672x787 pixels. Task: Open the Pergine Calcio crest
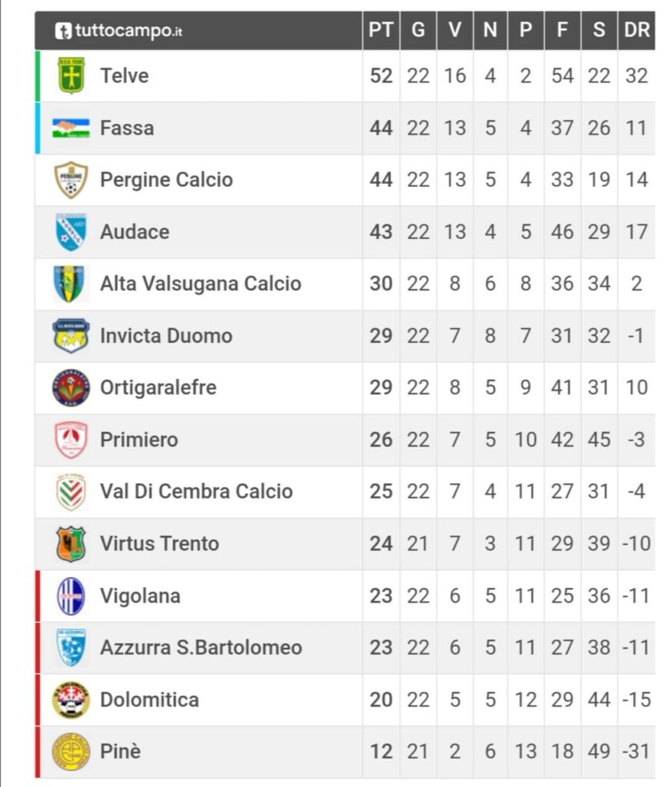point(71,180)
